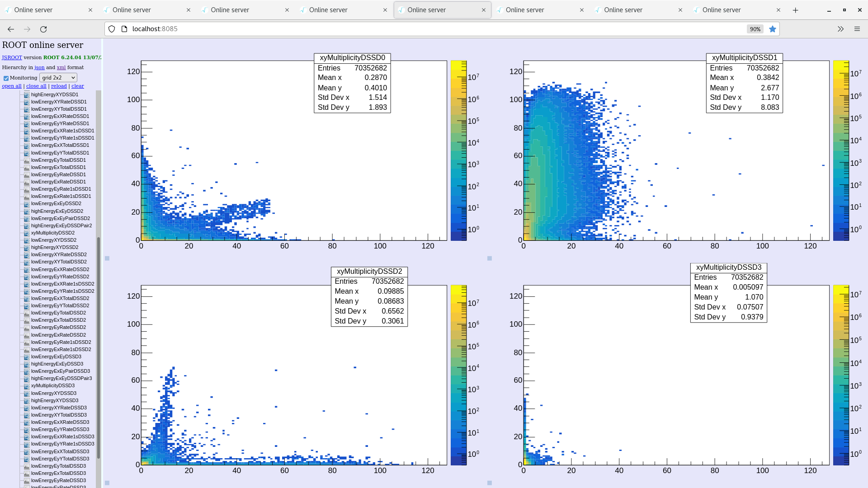Open the grid 2x2 layout dropdown
The width and height of the screenshot is (868, 488).
pyautogui.click(x=58, y=78)
